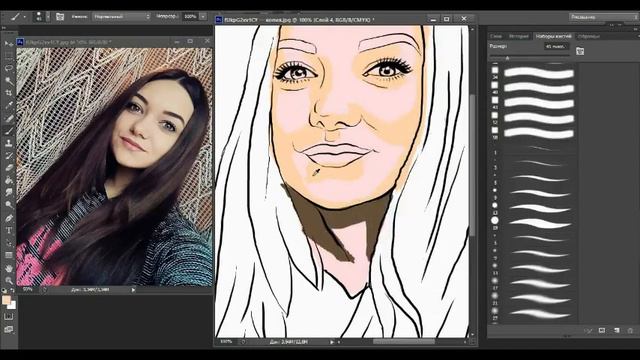The image size is (640, 360).
Task: Toggle the Brush panel button
Action: [60, 17]
